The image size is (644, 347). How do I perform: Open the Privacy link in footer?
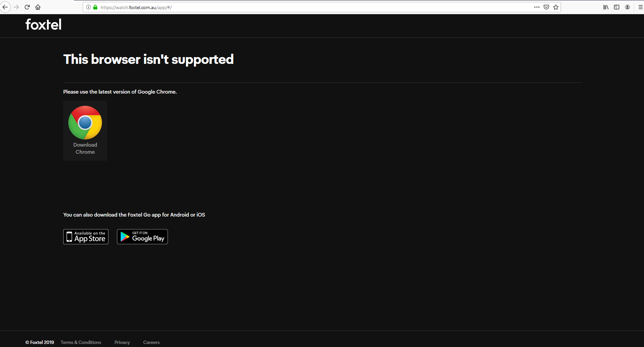point(122,342)
